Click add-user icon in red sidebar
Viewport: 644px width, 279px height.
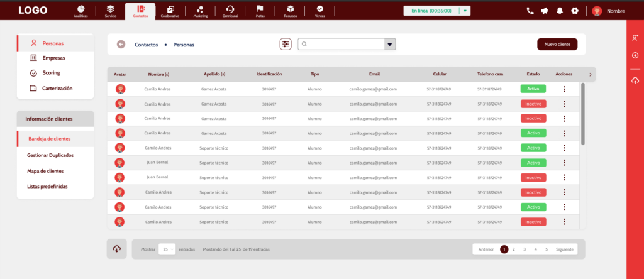coord(635,38)
